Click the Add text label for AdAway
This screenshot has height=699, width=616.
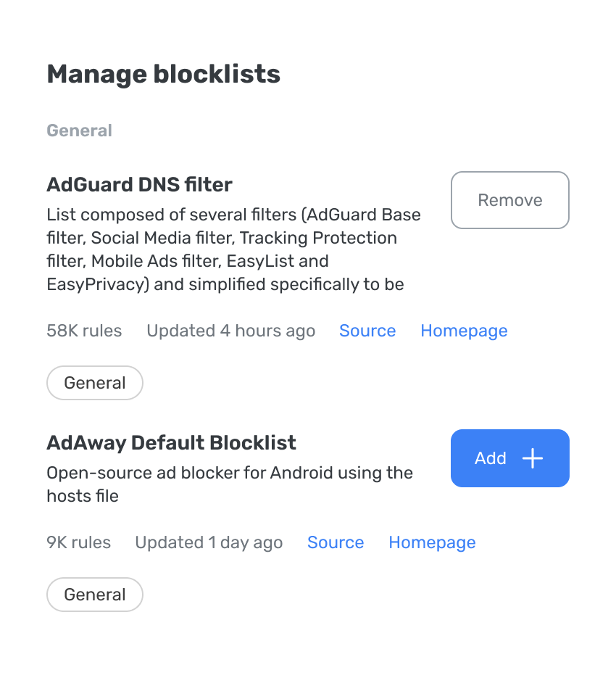[x=491, y=458]
